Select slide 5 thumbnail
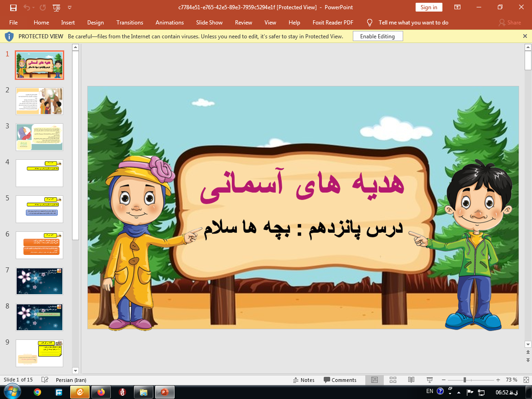Screen dimensions: 532x399 (x=39, y=209)
